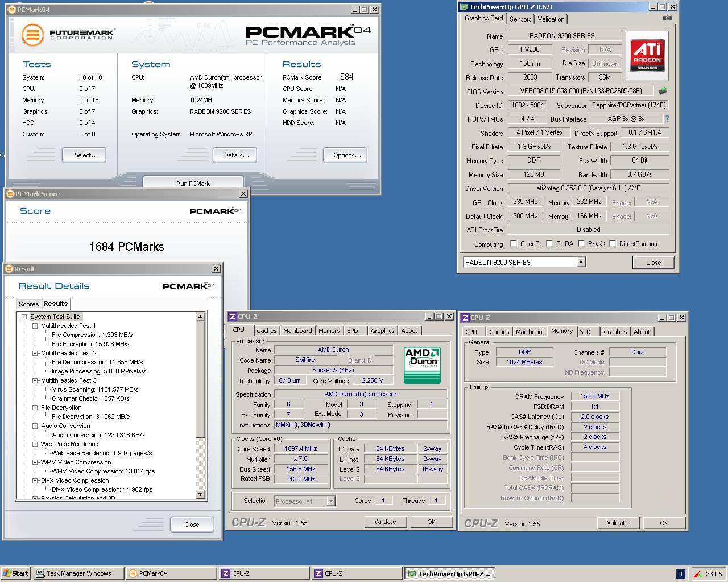Click the IT language indicator in tray
Viewport: 728px width, 582px height.
click(x=680, y=574)
